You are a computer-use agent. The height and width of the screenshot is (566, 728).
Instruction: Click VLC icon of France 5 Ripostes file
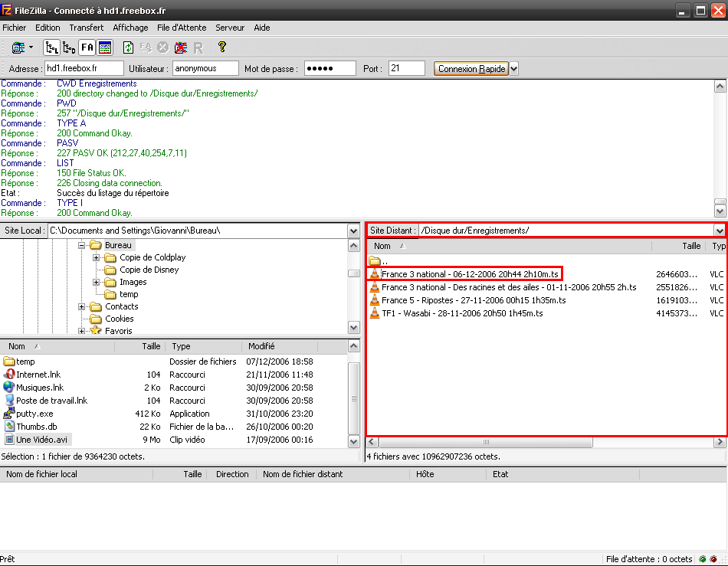pyautogui.click(x=375, y=300)
